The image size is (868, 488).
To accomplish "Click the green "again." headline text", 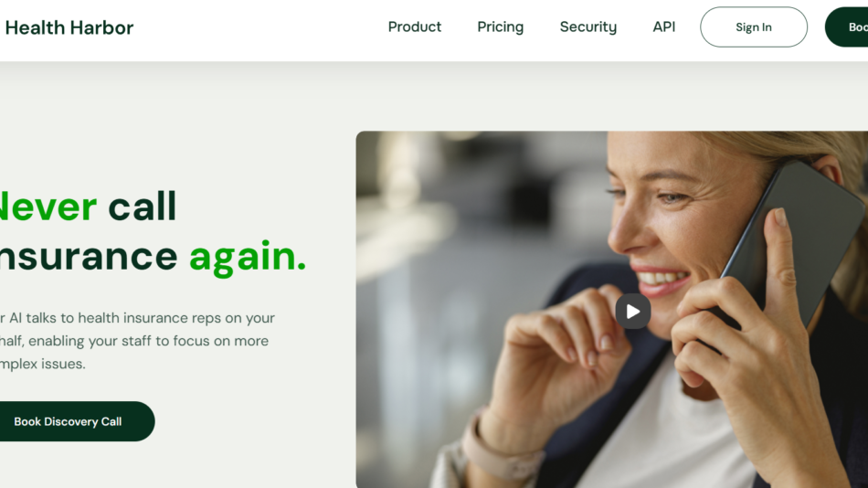I will click(248, 258).
